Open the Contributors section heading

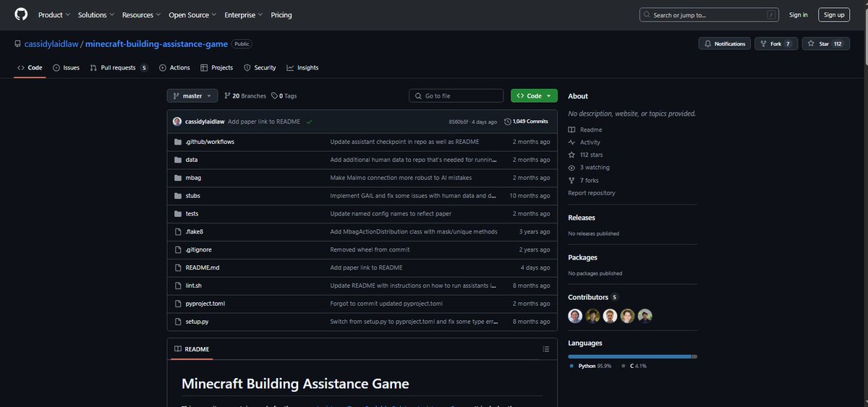pyautogui.click(x=593, y=297)
